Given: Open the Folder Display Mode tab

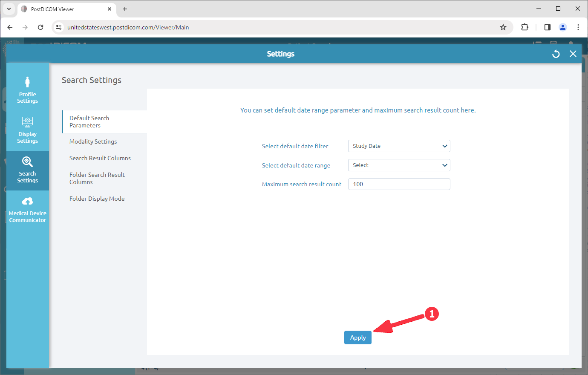Looking at the screenshot, I should click(97, 198).
